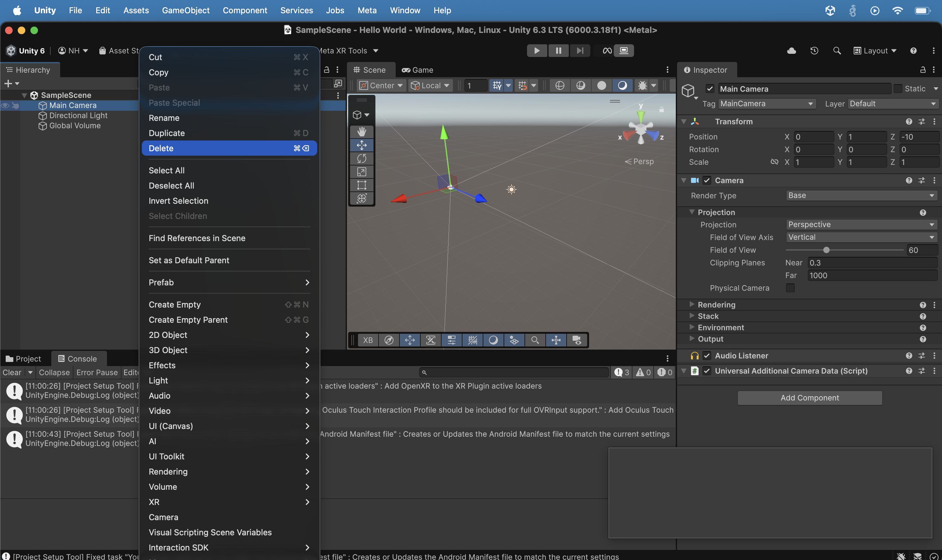Click Scale constrain proportions link icon

tap(774, 162)
